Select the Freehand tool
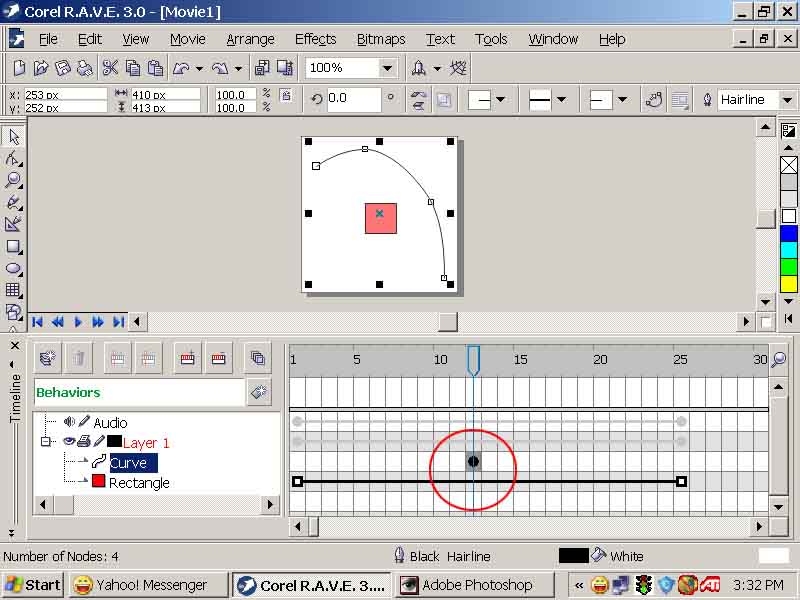This screenshot has width=800, height=600. point(13,203)
